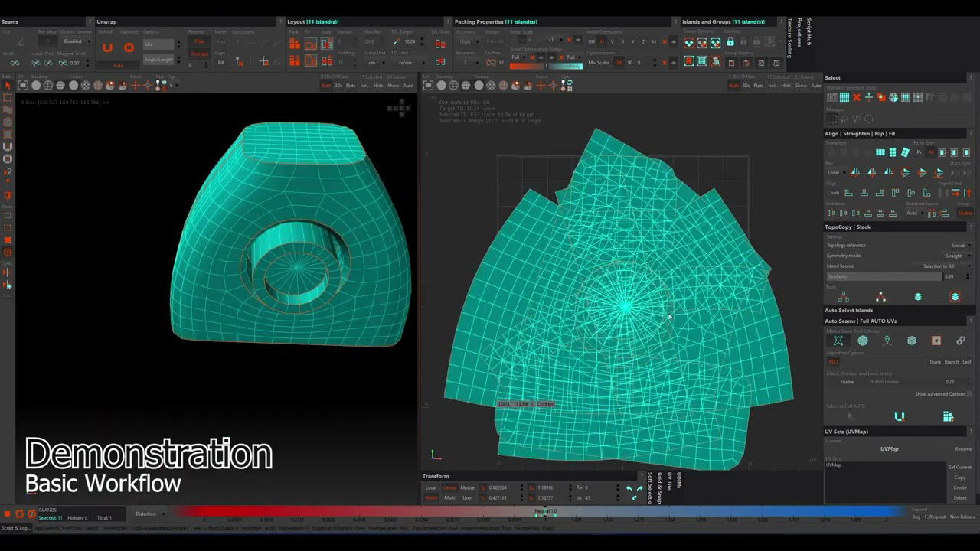980x551 pixels.
Task: Open the Mix options dropdown in Unwrap
Action: [158, 45]
